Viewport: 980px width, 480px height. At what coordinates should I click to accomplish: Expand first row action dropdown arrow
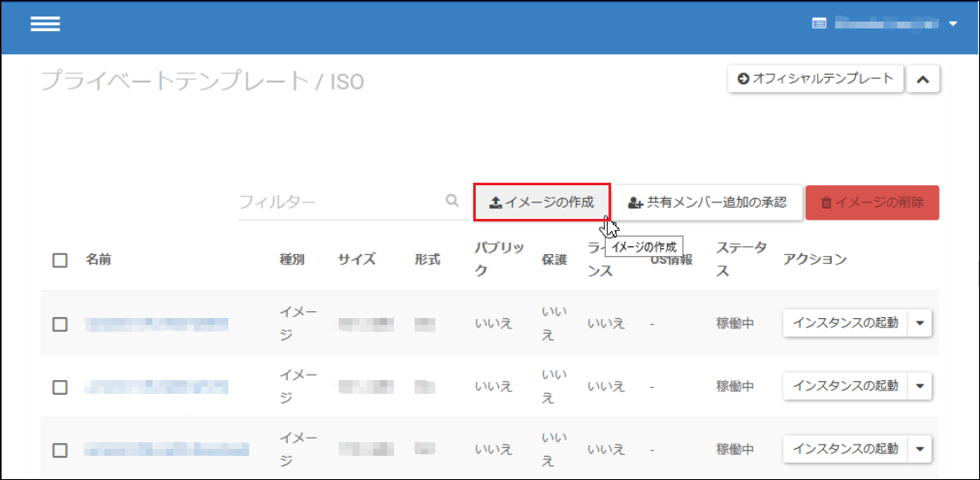click(920, 323)
